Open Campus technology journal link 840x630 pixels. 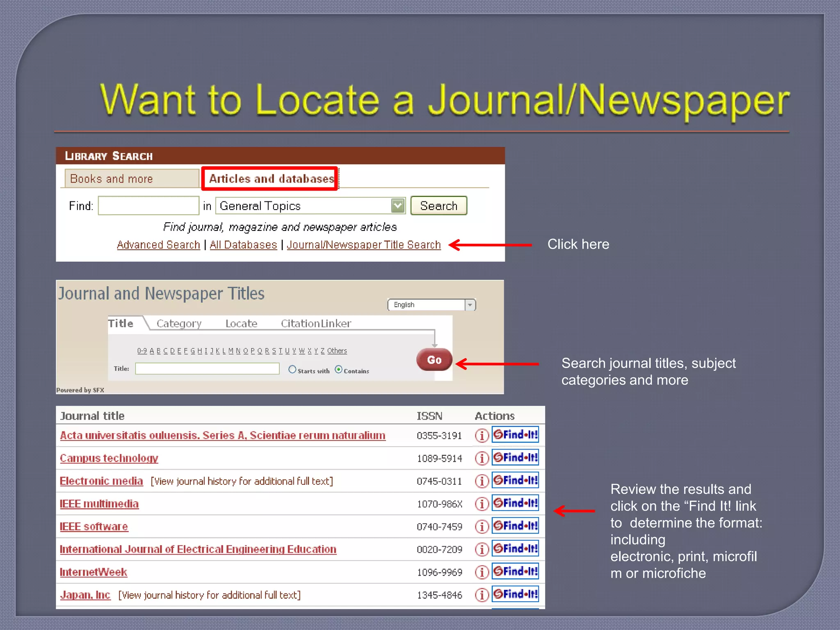(109, 458)
